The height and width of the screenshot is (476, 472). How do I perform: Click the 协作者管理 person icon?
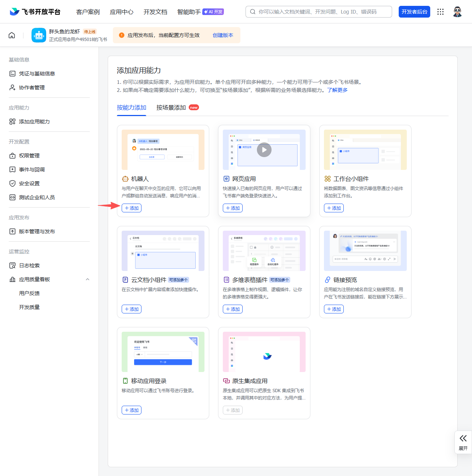(12, 88)
